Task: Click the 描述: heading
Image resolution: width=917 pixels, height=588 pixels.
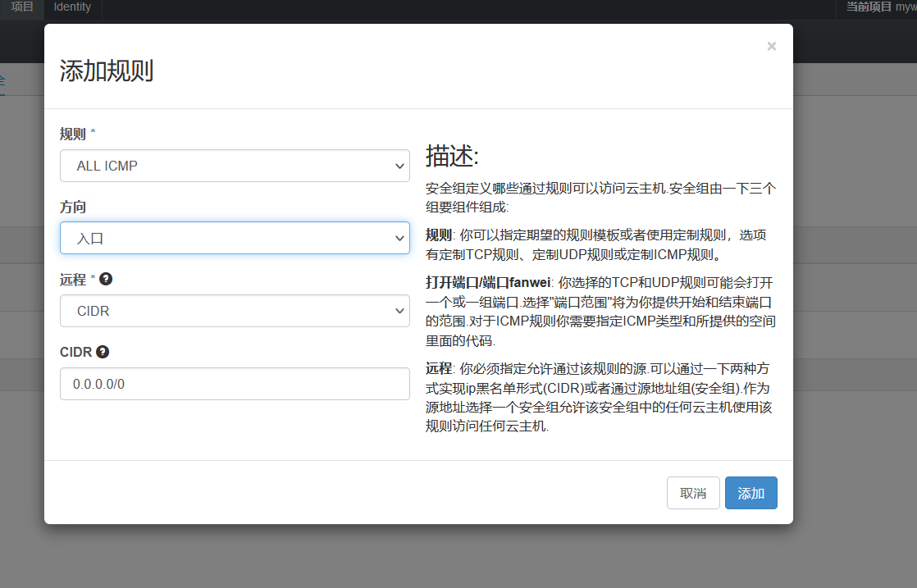Action: pos(452,156)
